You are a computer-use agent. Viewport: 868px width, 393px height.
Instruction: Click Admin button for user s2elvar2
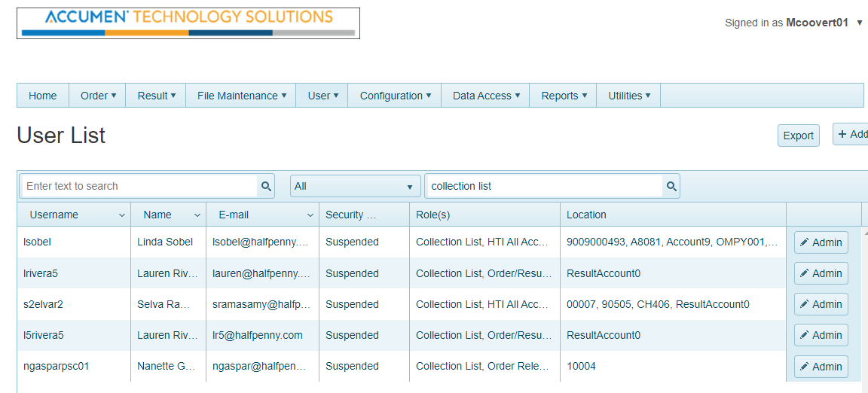click(x=821, y=304)
